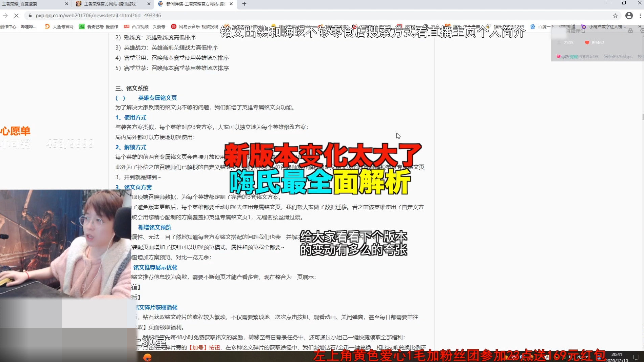Open the 小葫芦数字红人榜 bookmark
Viewport: 644px width, 362px height.
(x=605, y=26)
